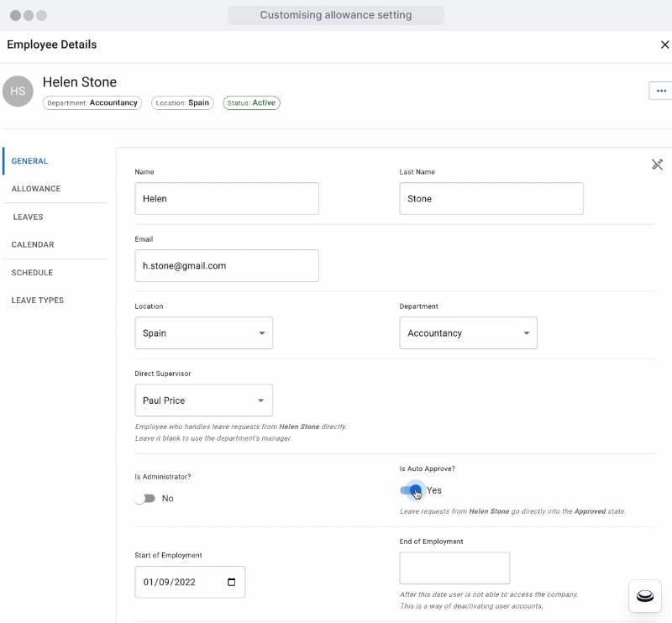Click the Direct Supervisor field label
The width and height of the screenshot is (672, 623).
tap(163, 374)
